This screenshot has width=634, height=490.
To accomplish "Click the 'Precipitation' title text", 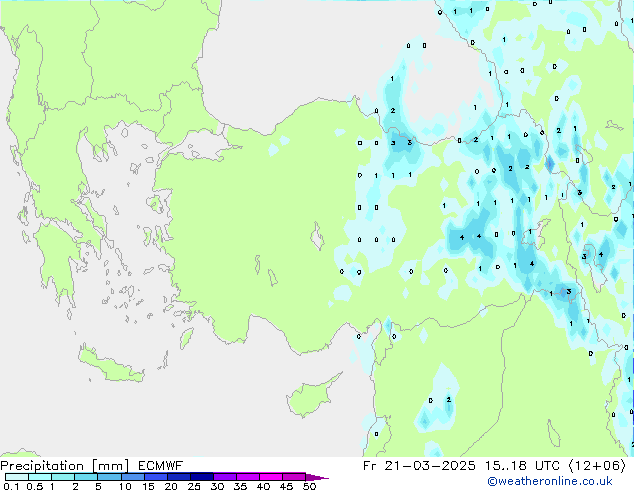I will point(42,466).
